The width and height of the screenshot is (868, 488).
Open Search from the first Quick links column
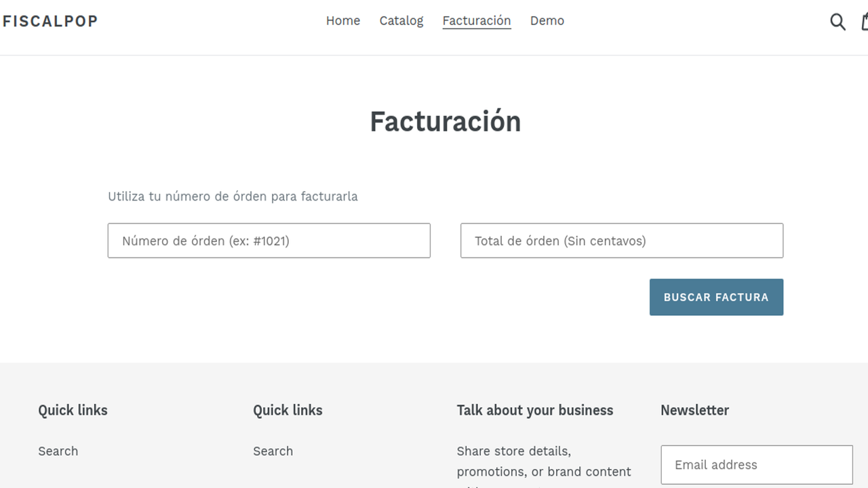58,451
